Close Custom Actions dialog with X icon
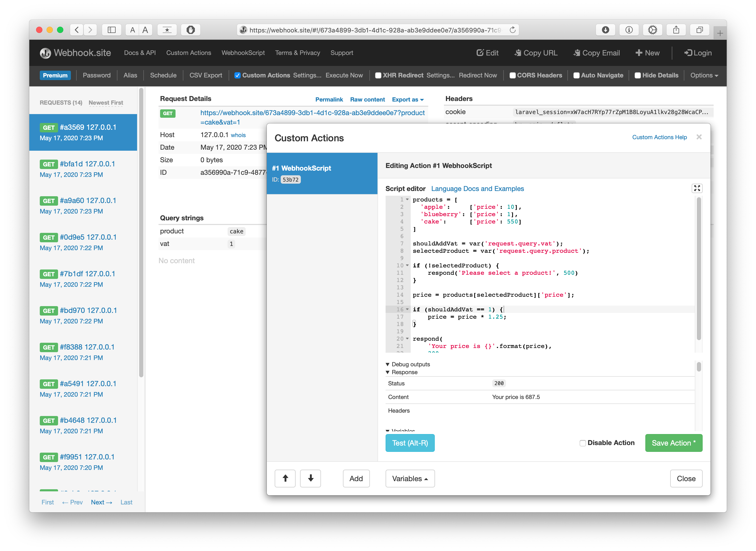Screen dimensions: 756x551 699,137
